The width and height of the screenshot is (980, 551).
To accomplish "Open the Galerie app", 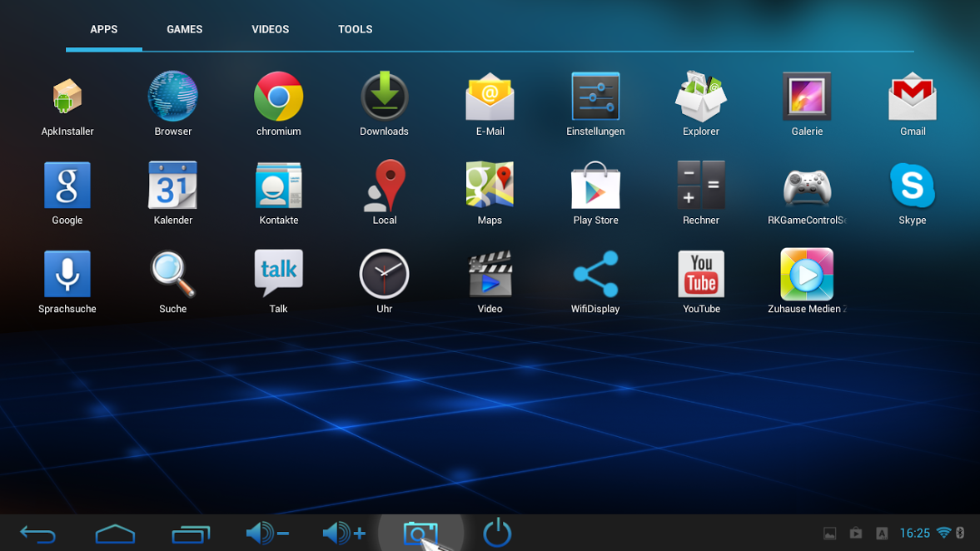I will tap(807, 97).
